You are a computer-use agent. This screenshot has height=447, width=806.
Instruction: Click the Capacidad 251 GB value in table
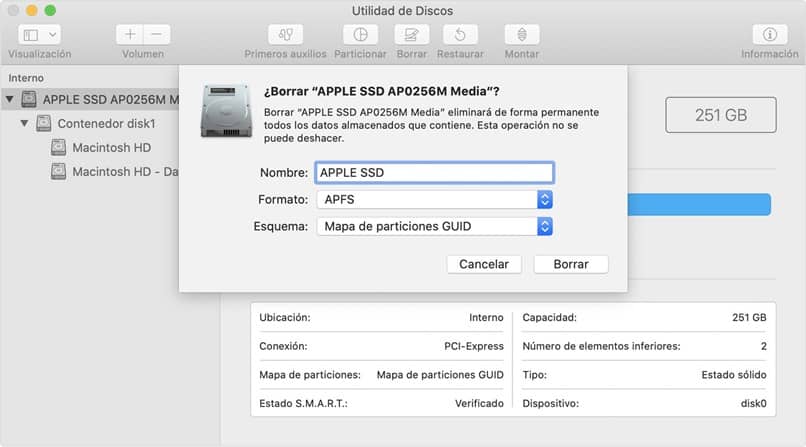pyautogui.click(x=749, y=318)
